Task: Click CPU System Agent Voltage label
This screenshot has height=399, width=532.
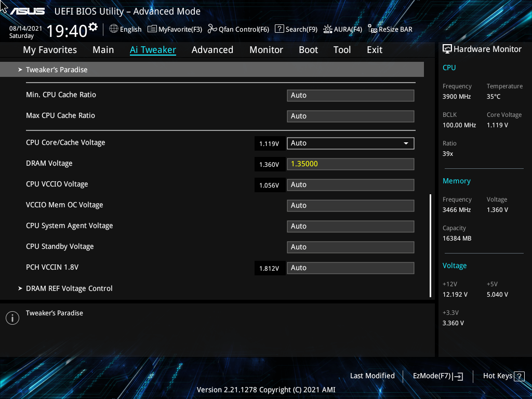Action: (x=69, y=226)
